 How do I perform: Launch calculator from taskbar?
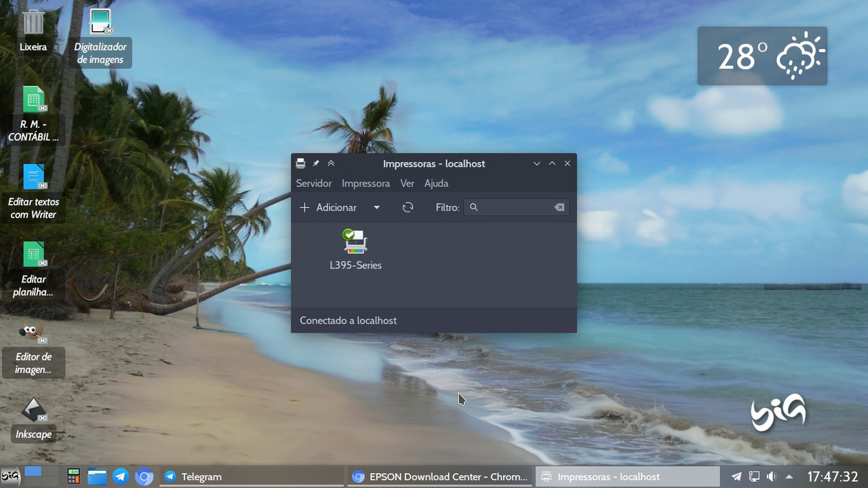(73, 476)
